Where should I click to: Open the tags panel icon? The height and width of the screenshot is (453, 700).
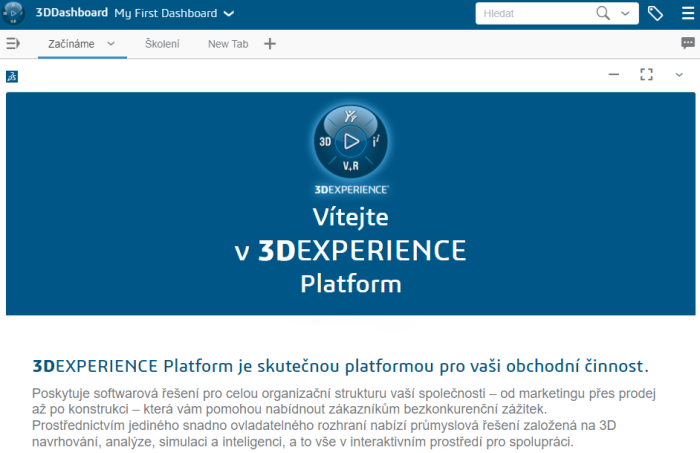655,13
